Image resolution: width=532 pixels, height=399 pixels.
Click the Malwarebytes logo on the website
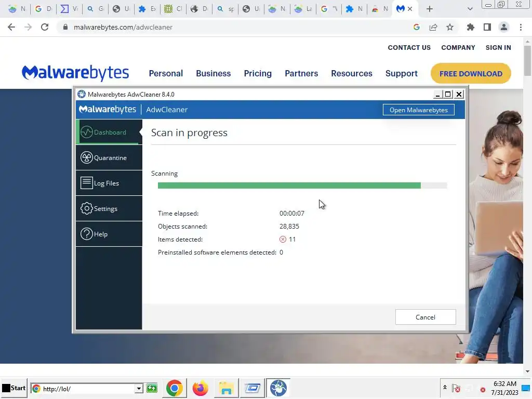[x=75, y=73]
